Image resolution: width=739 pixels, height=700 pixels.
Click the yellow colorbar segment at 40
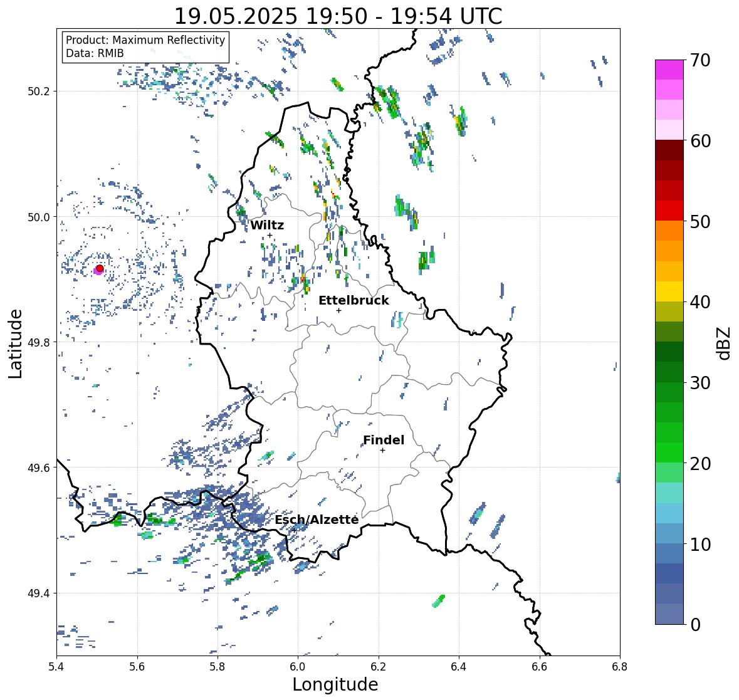coord(669,291)
